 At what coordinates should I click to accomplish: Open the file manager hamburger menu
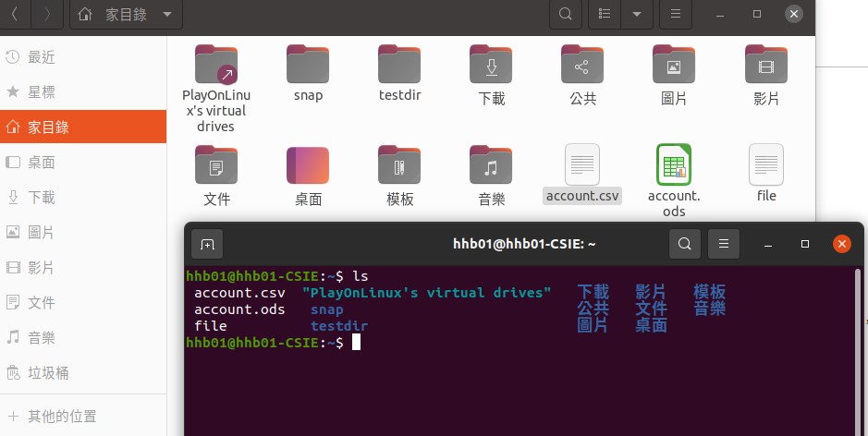pyautogui.click(x=676, y=14)
